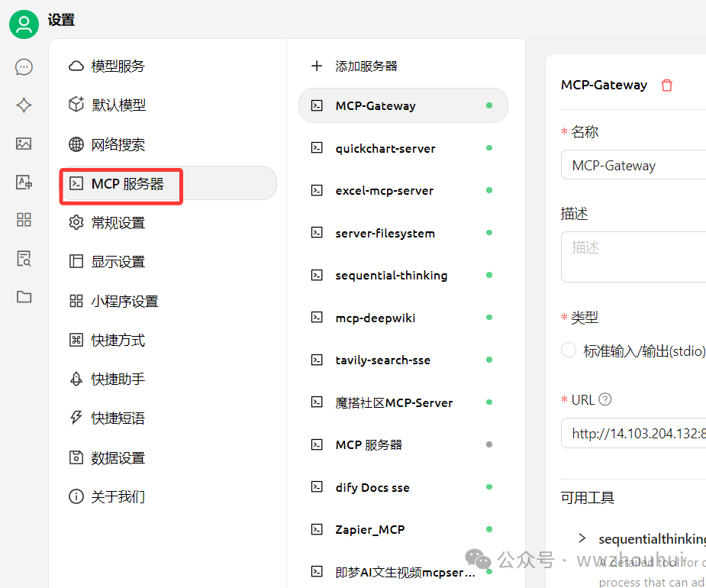The height and width of the screenshot is (588, 706).
Task: Open 快捷方式 settings
Action: 169,340
